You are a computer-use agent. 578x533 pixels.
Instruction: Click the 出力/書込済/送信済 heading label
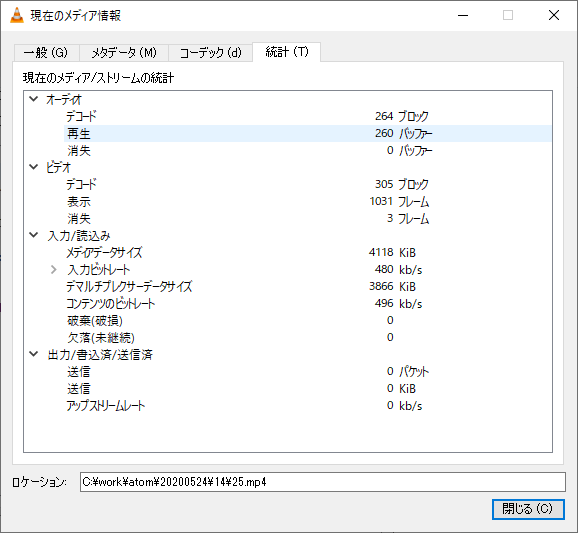100,355
